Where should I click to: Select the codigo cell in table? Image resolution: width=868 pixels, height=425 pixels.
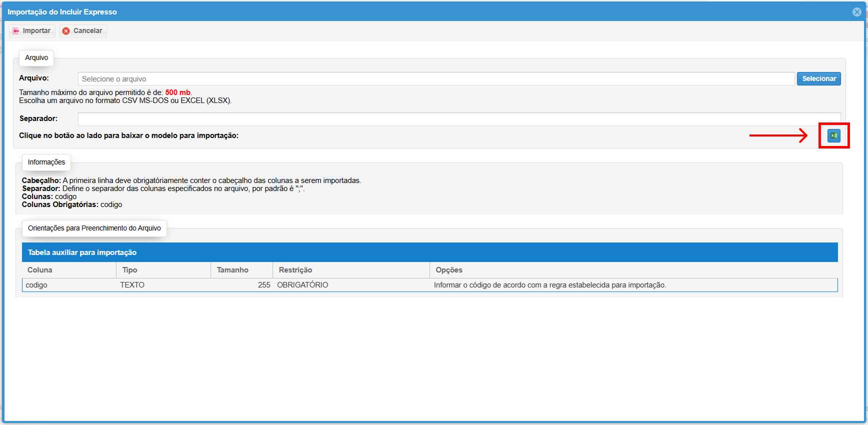(36, 285)
